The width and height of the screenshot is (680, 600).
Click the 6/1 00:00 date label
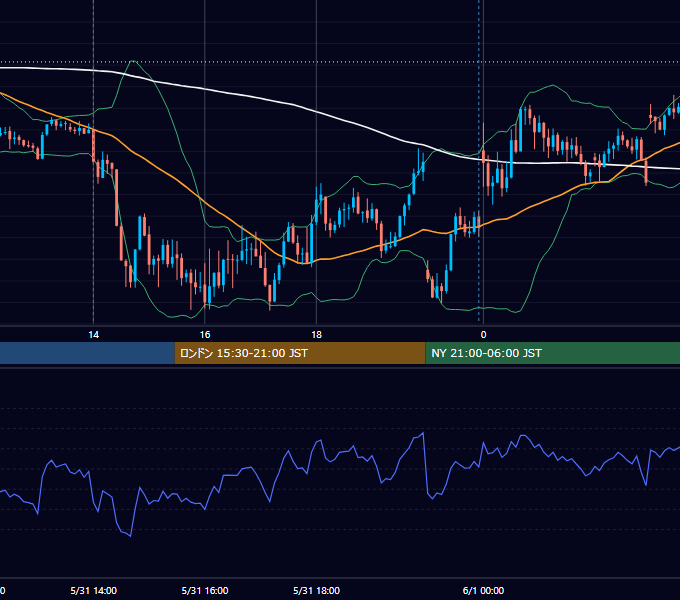[x=484, y=590]
